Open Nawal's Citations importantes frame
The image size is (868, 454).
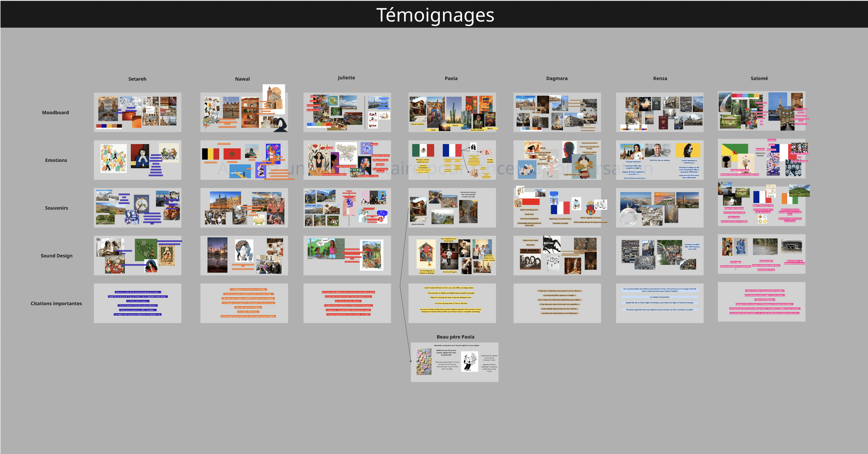tap(244, 303)
